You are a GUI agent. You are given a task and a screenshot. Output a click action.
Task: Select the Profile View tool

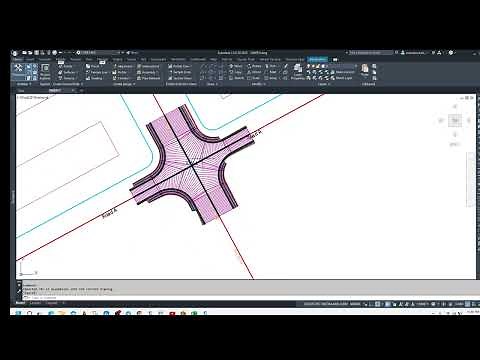179,66
